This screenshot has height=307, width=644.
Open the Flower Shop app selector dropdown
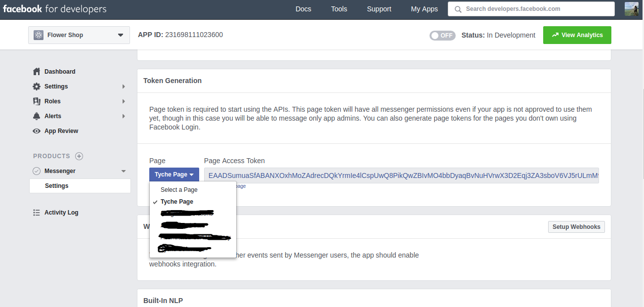tap(79, 35)
